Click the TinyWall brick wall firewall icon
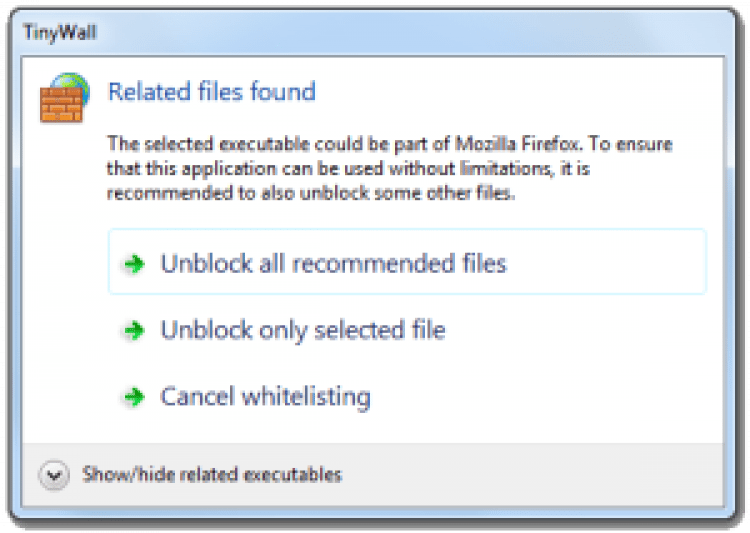Image resolution: width=750 pixels, height=533 pixels. 61,103
